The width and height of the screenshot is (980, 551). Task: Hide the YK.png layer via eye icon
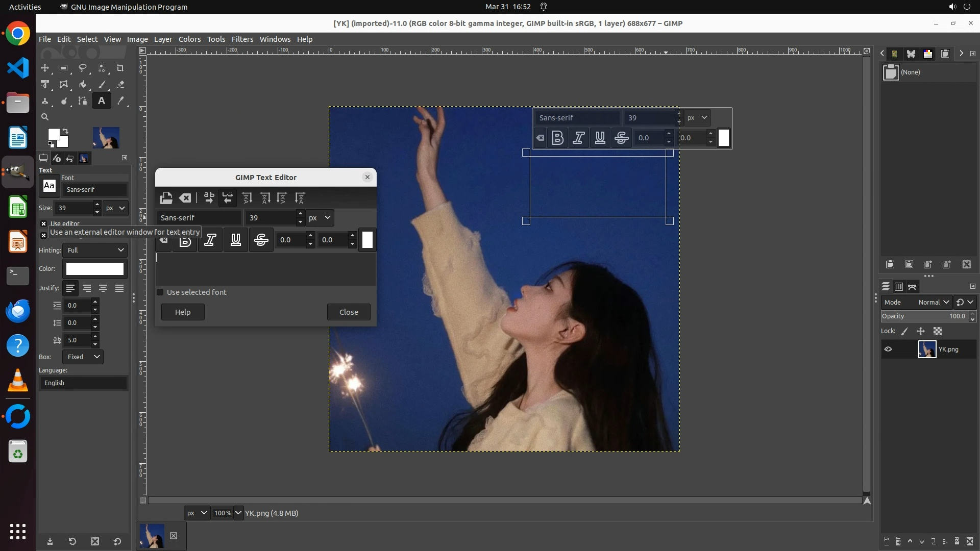pos(888,349)
